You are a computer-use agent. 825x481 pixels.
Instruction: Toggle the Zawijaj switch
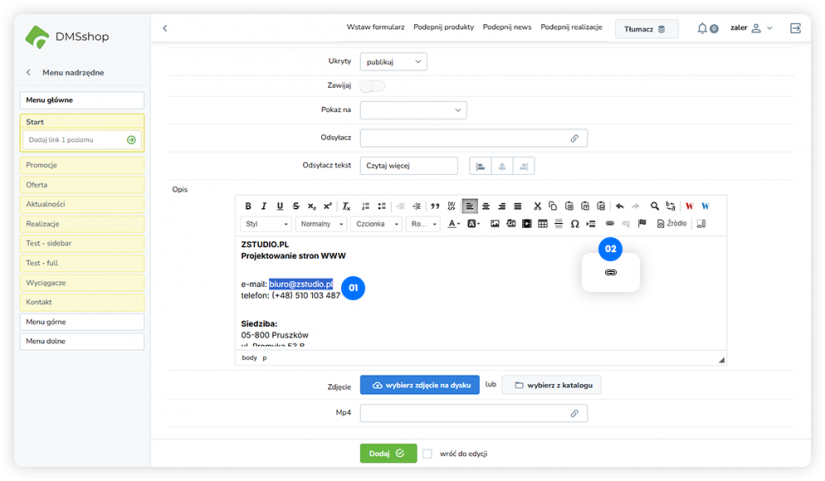[x=372, y=86]
